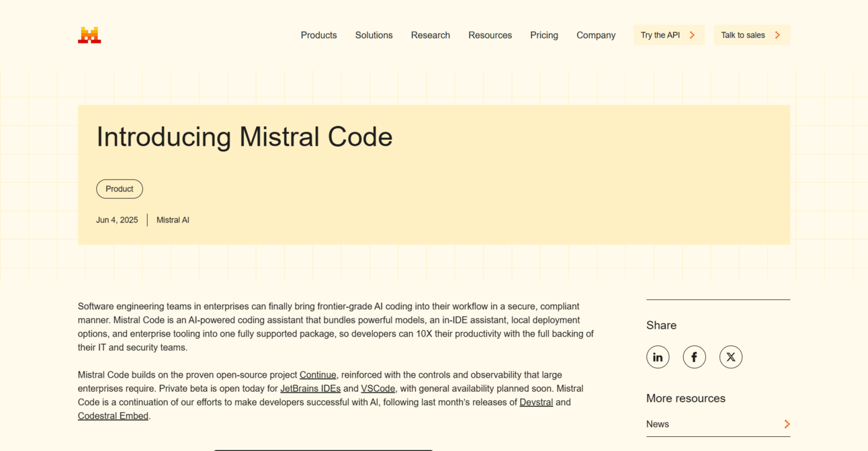Screen dimensions: 868x451
Task: Click the Jun 4, 2025 date
Action: 117,220
